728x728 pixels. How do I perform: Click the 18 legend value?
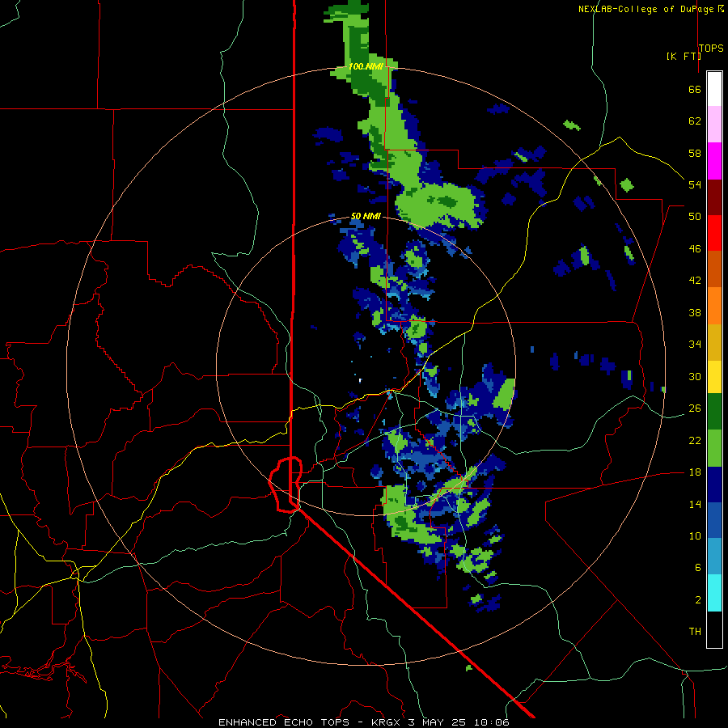point(695,472)
